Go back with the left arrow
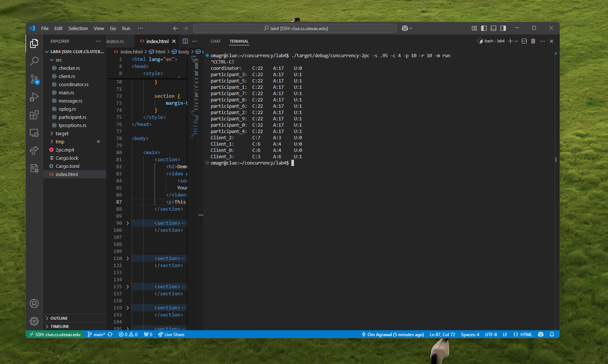This screenshot has width=608, height=364. pyautogui.click(x=175, y=28)
